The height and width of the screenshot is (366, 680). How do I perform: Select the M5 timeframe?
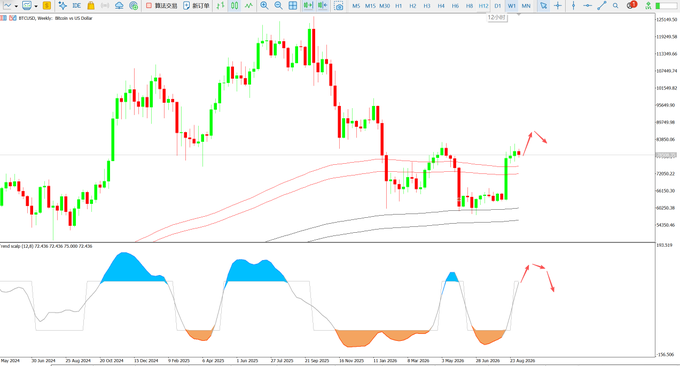coord(356,6)
